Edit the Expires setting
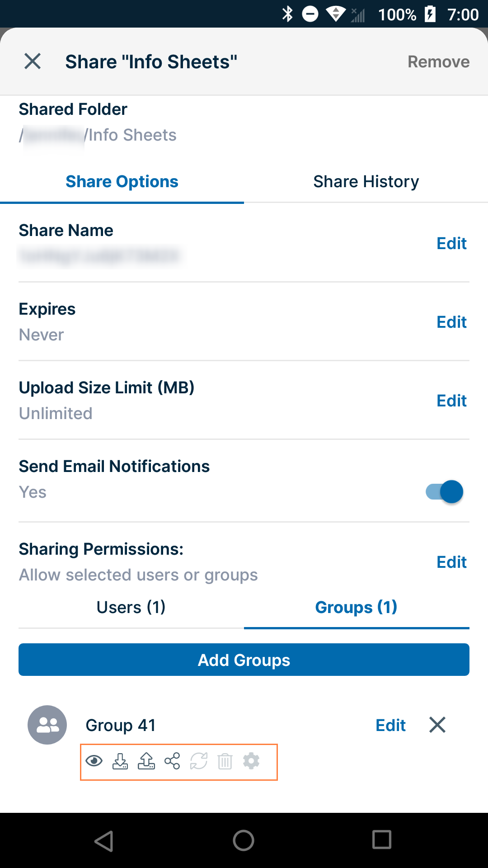 coord(451,322)
